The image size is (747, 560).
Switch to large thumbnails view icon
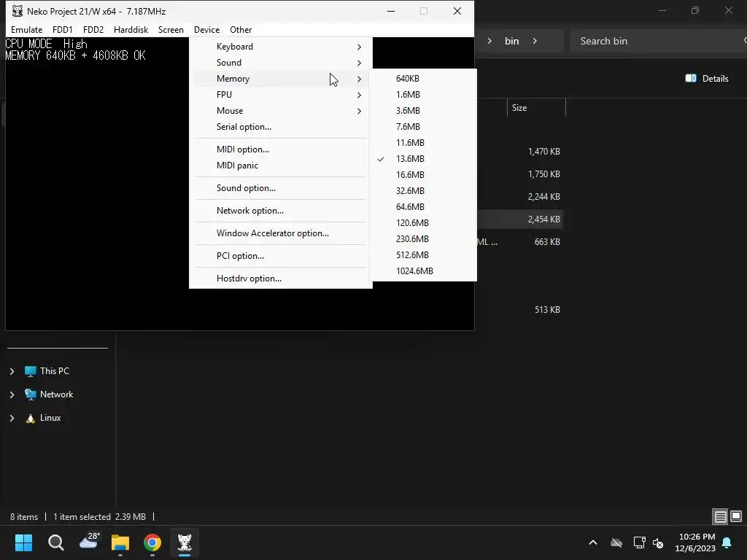736,517
